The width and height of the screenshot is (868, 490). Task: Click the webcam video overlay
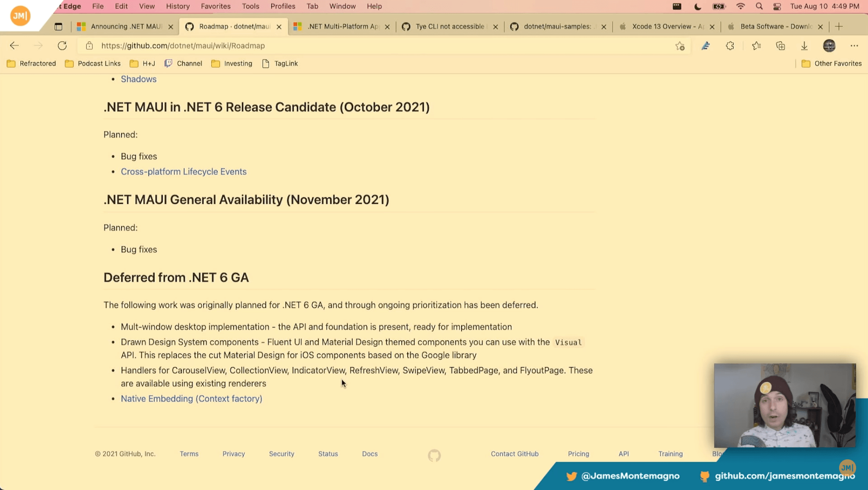point(785,405)
